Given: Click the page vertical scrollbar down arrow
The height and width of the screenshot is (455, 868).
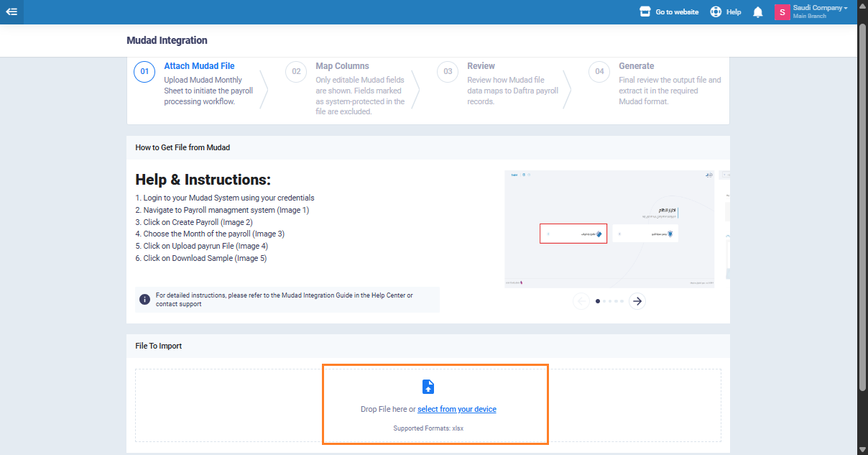Looking at the screenshot, I should tap(862, 449).
